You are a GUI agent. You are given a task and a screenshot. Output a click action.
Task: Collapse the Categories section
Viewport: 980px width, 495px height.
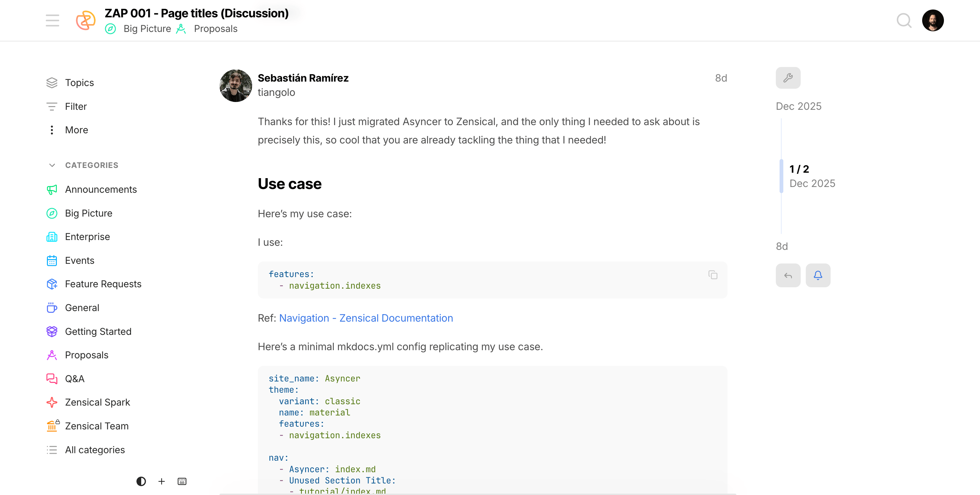[52, 165]
